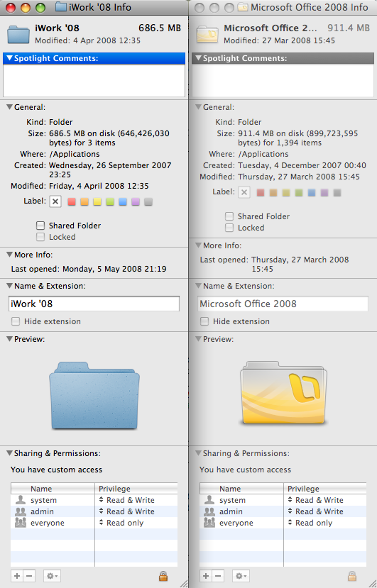Collapse Sharing & Permissions in Office window
Screen dimensions: 377x588
tap(198, 453)
